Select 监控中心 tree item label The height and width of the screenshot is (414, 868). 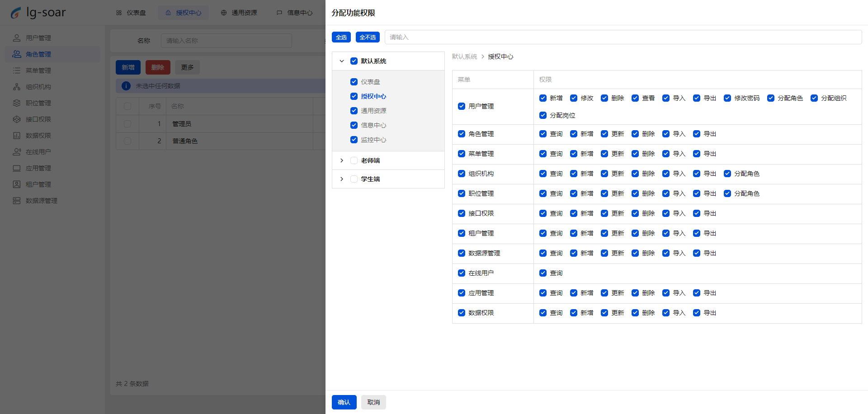coord(373,140)
